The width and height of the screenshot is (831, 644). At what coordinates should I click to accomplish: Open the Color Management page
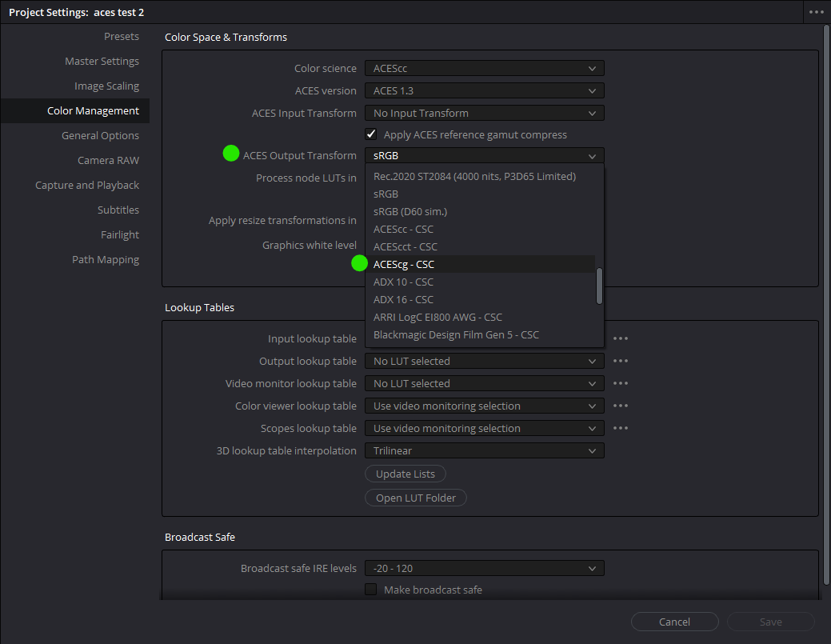pos(74,110)
